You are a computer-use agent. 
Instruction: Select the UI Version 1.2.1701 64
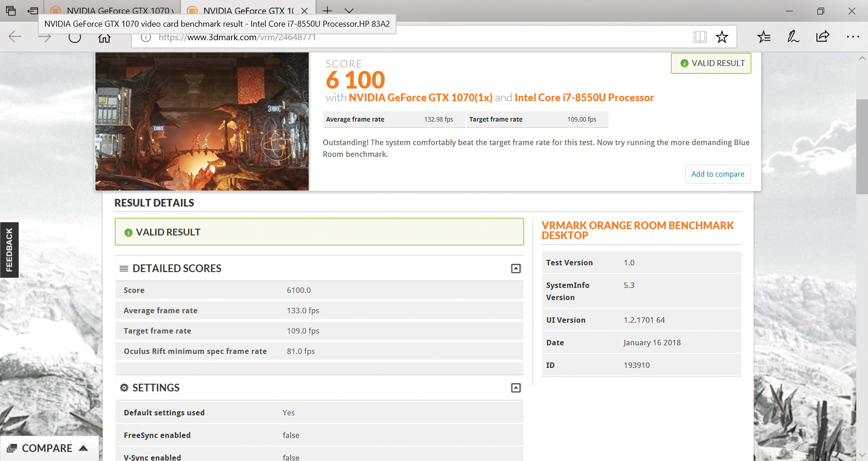(x=644, y=320)
